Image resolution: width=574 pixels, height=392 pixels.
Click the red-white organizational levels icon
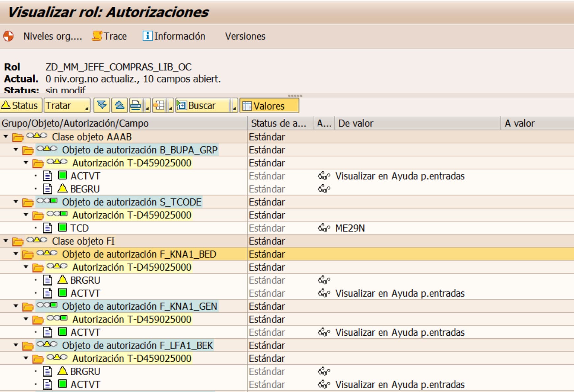(x=9, y=36)
